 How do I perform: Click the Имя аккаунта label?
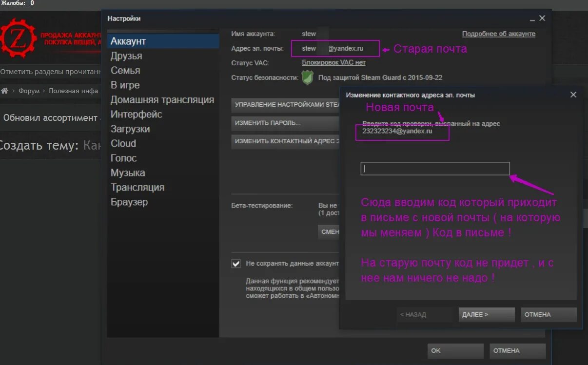[x=253, y=34]
